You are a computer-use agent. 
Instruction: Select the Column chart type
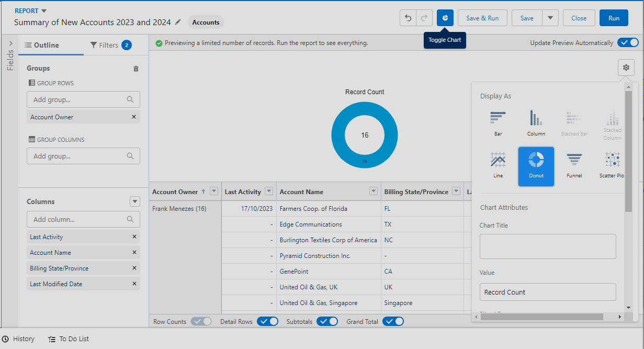tap(536, 123)
